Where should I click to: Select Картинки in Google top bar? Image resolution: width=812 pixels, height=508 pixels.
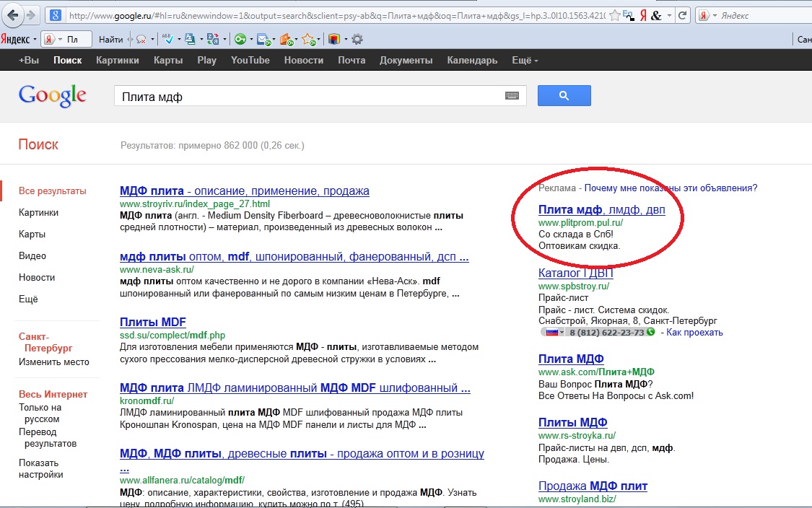(118, 60)
